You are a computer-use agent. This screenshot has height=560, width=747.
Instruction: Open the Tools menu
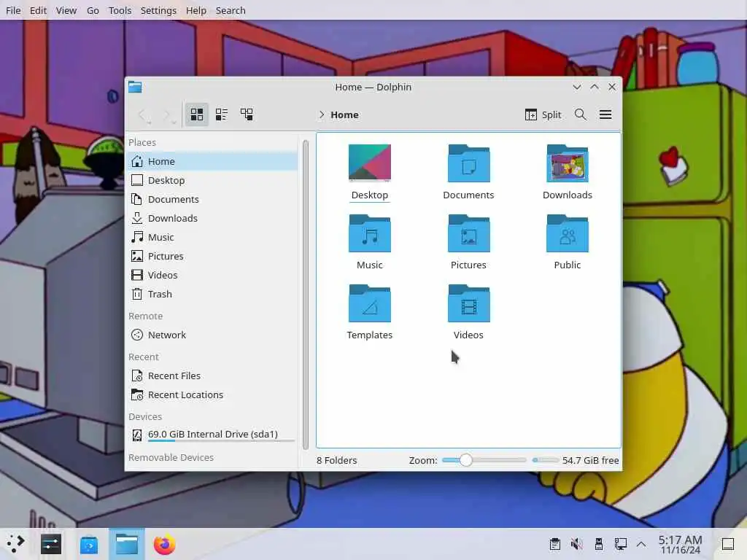point(120,10)
